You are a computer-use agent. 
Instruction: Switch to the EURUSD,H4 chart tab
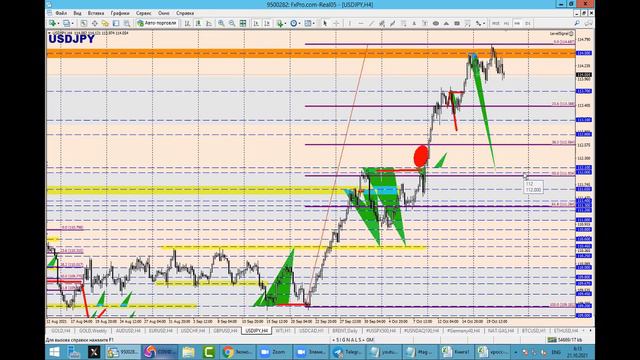pos(160,331)
